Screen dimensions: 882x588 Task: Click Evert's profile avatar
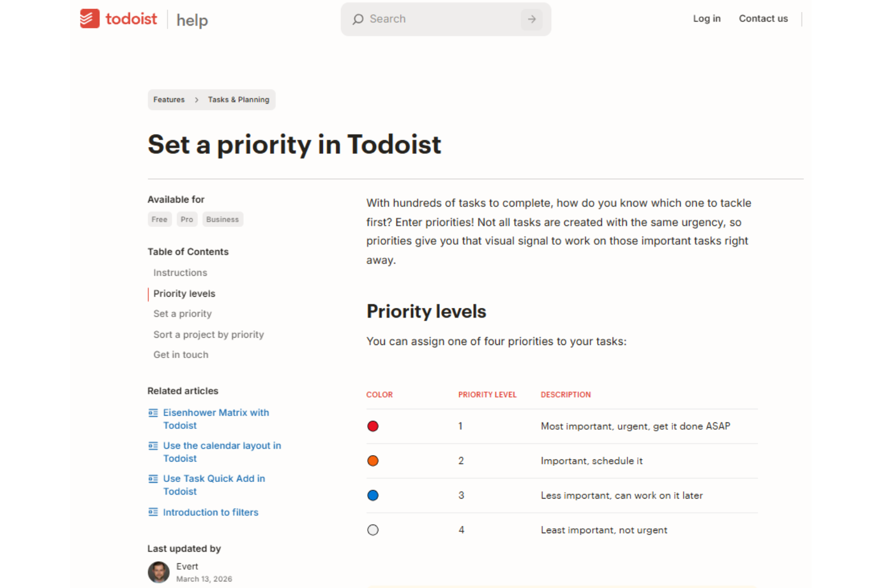(x=159, y=572)
